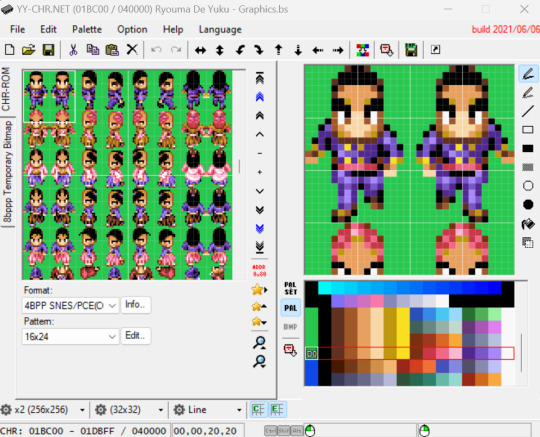Open the x2 (256x256) zoom dropdown
The width and height of the screenshot is (540, 437).
pyautogui.click(x=43, y=410)
